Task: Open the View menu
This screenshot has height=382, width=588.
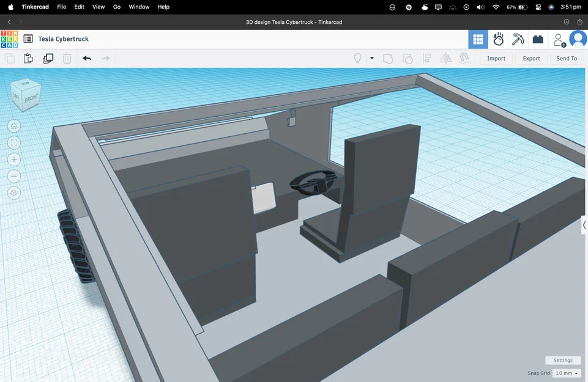Action: pos(99,7)
